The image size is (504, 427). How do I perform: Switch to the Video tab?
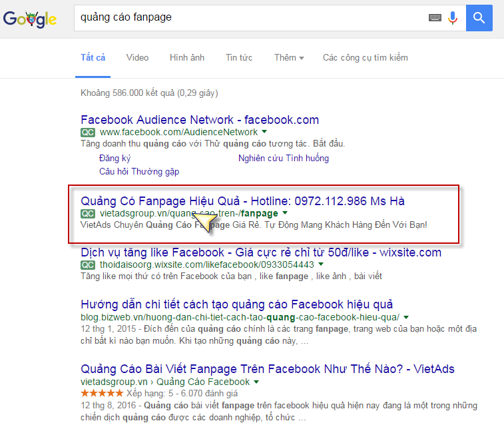pyautogui.click(x=137, y=58)
